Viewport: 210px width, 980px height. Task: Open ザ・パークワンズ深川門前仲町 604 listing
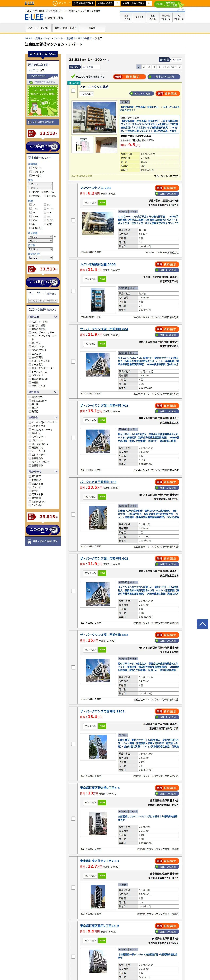104,329
